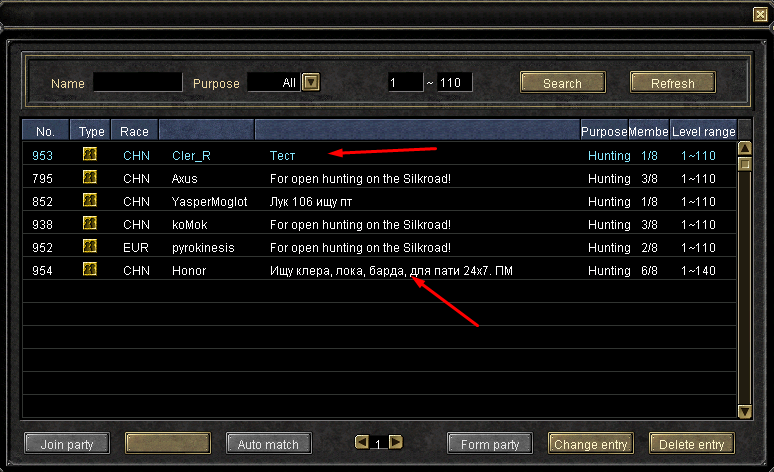Screen dimensions: 774x472
Task: Sort list by Level range column header
Action: click(x=703, y=131)
